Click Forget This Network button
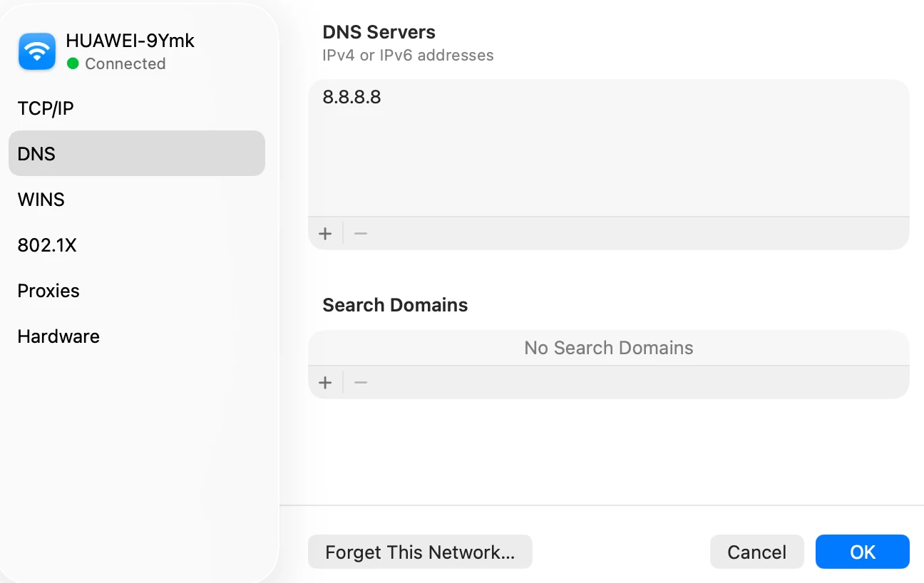The image size is (924, 583). [x=420, y=552]
